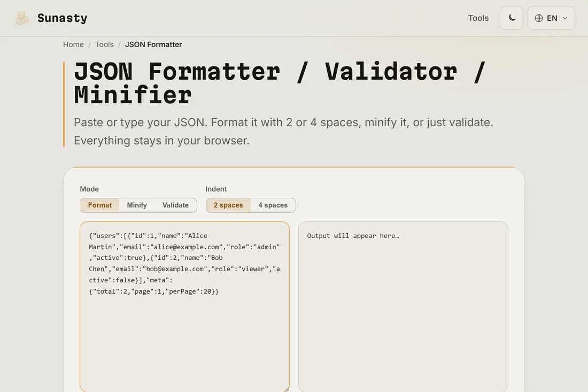Image resolution: width=588 pixels, height=392 pixels.
Task: Open the Tools navigation item
Action: [x=478, y=18]
